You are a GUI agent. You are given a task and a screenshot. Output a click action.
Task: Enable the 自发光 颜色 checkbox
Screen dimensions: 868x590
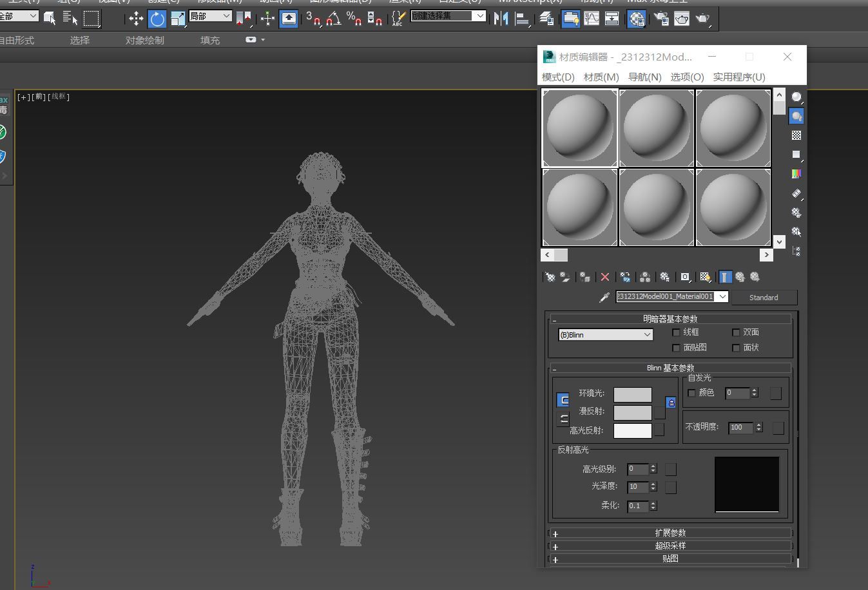tap(692, 393)
